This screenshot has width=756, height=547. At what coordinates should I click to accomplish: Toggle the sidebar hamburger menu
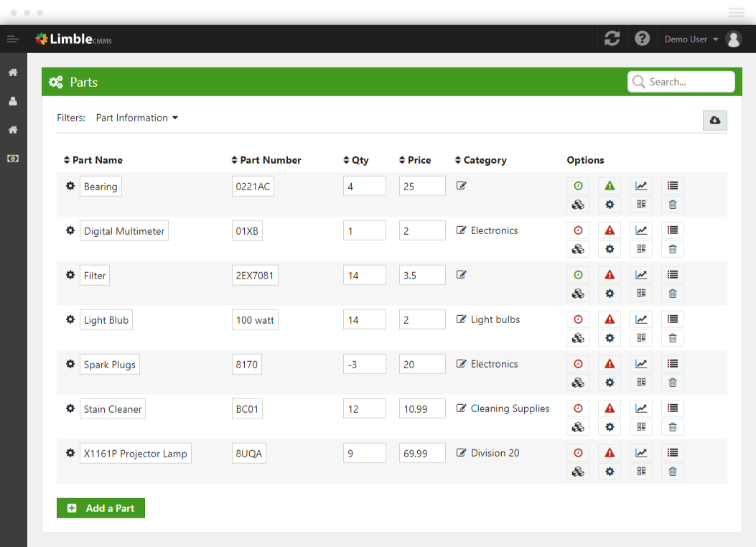[x=13, y=39]
